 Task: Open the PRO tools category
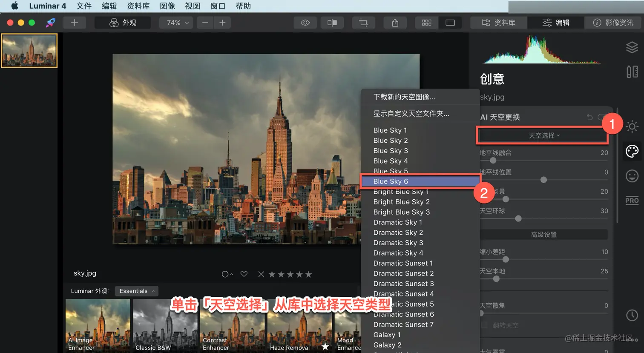632,200
